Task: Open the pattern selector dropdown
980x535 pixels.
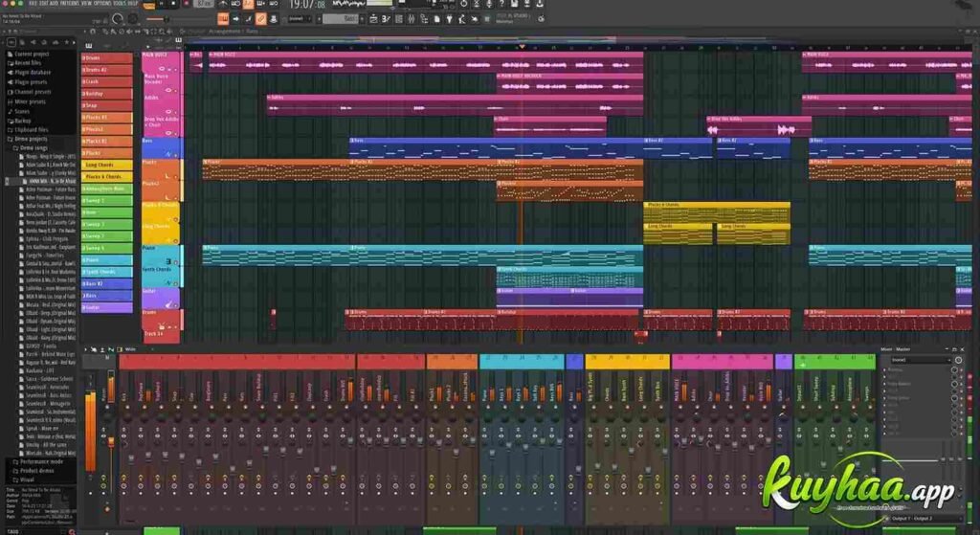Action: (x=341, y=19)
